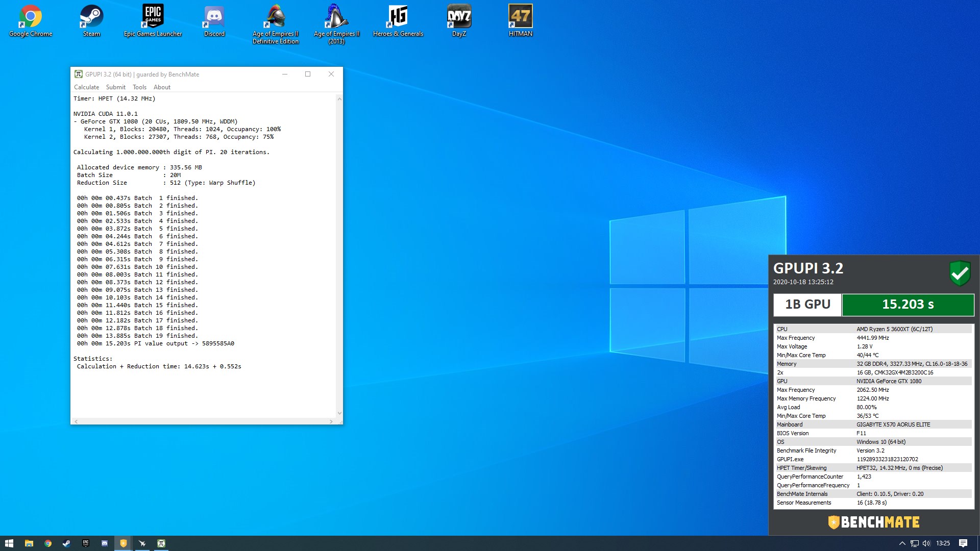Screen dimensions: 980x551
Task: Open network status tray icon
Action: pyautogui.click(x=914, y=543)
